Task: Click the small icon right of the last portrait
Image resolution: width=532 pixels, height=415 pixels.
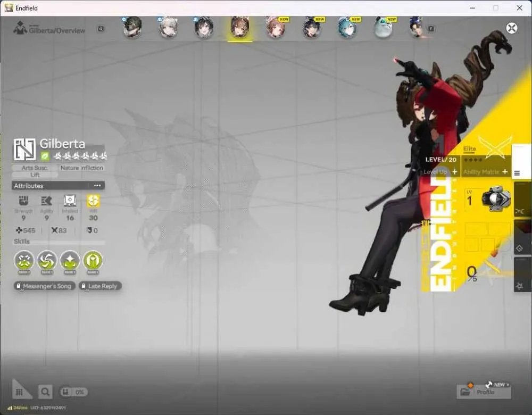Action: (431, 29)
